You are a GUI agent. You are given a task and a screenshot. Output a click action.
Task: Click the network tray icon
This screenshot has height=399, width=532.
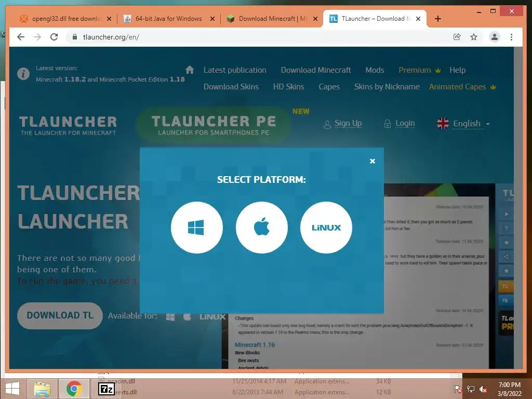[471, 389]
